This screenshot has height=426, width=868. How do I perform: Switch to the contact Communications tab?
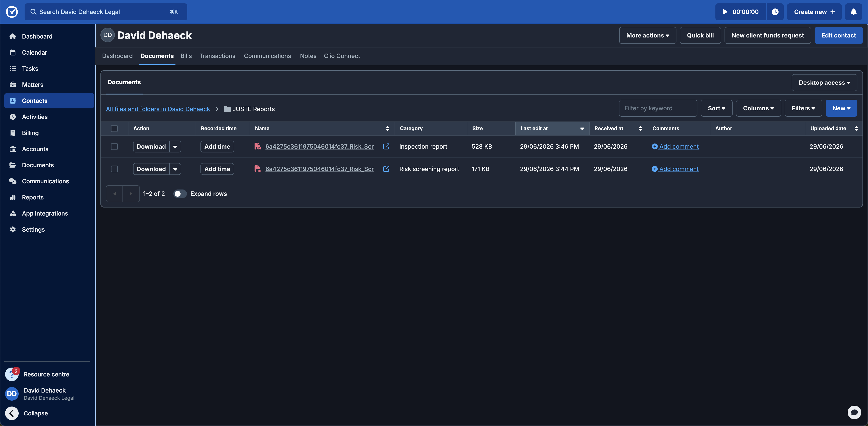pyautogui.click(x=267, y=56)
